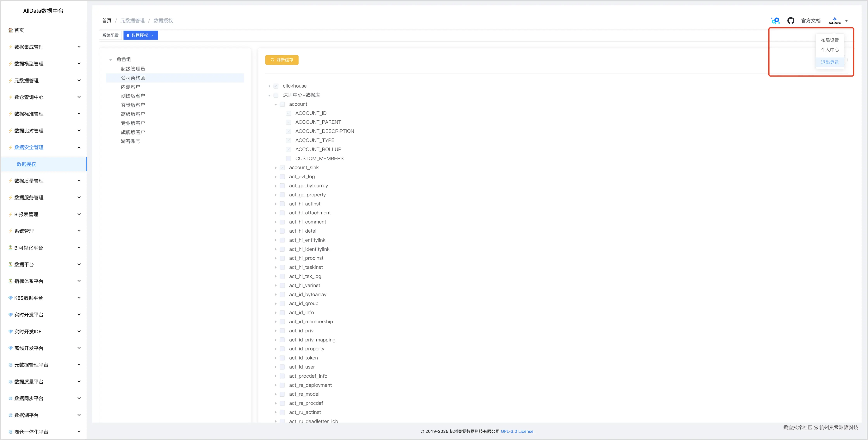Click the act_id_membership table label

[311, 322]
